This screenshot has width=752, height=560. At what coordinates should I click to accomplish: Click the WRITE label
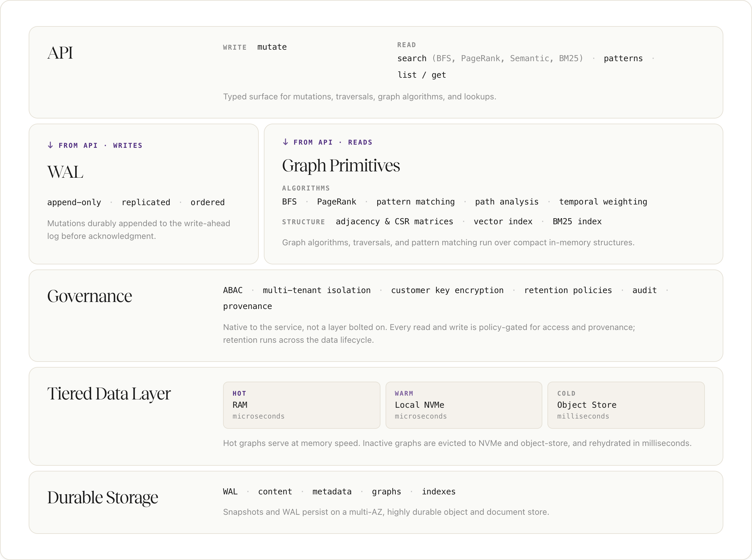click(235, 47)
